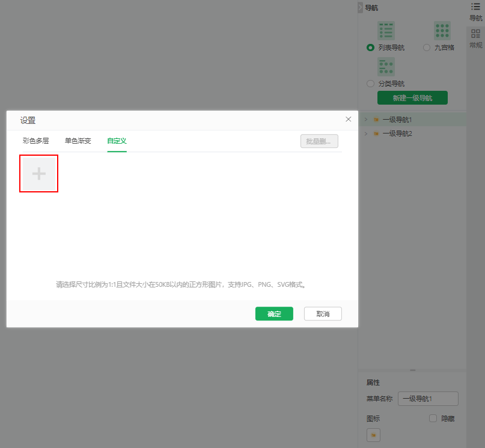Click the 九宫格 grid layout icon
The image size is (485, 448).
(442, 31)
